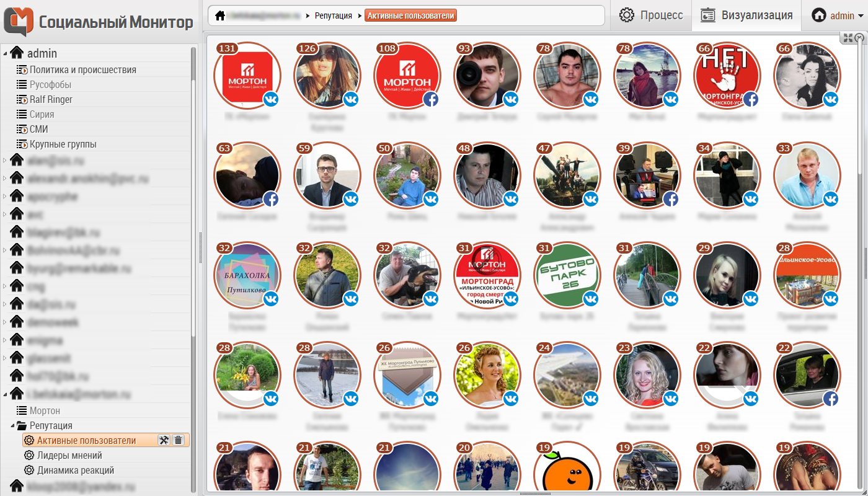The height and width of the screenshot is (496, 868).
Task: Open the avatar of the photographer with count 93
Action: (487, 76)
